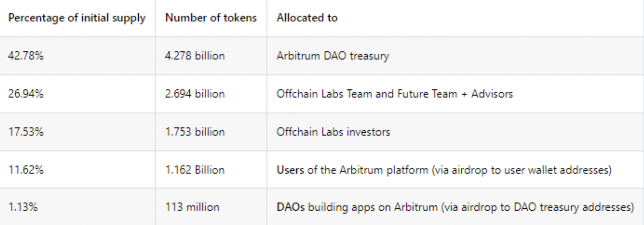This screenshot has height=225, width=644.
Task: Click the Arbitrum DAO treasury cell
Action: coord(455,56)
